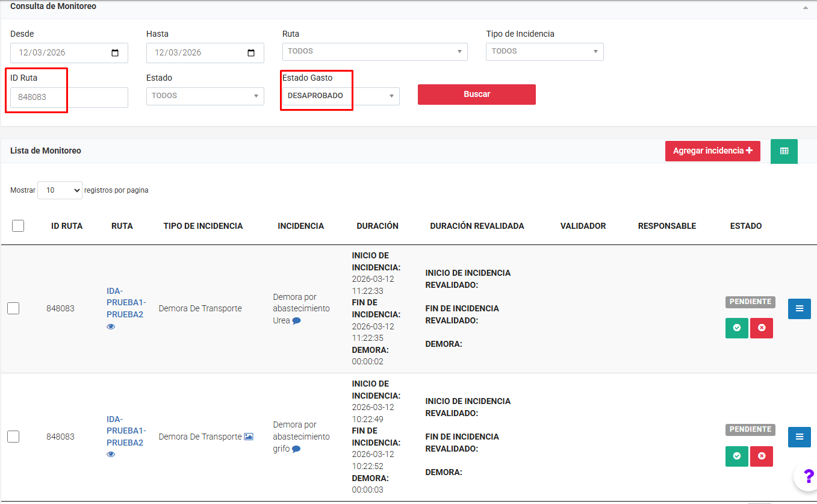Viewport: 817px width, 504px height.
Task: Approve the grifo incidence with green check
Action: 736,456
